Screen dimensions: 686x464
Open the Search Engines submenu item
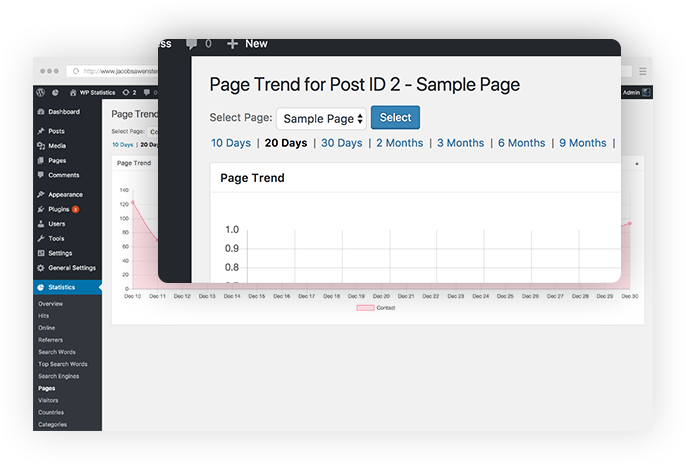[59, 376]
